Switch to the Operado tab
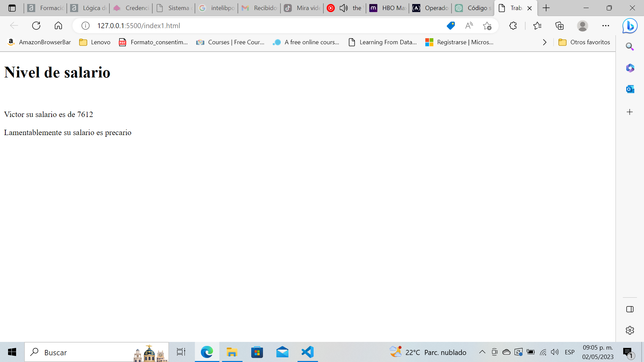The height and width of the screenshot is (362, 644). click(x=431, y=8)
